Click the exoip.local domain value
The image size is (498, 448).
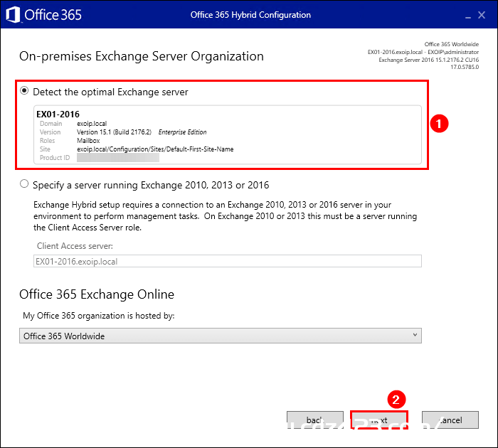click(92, 124)
